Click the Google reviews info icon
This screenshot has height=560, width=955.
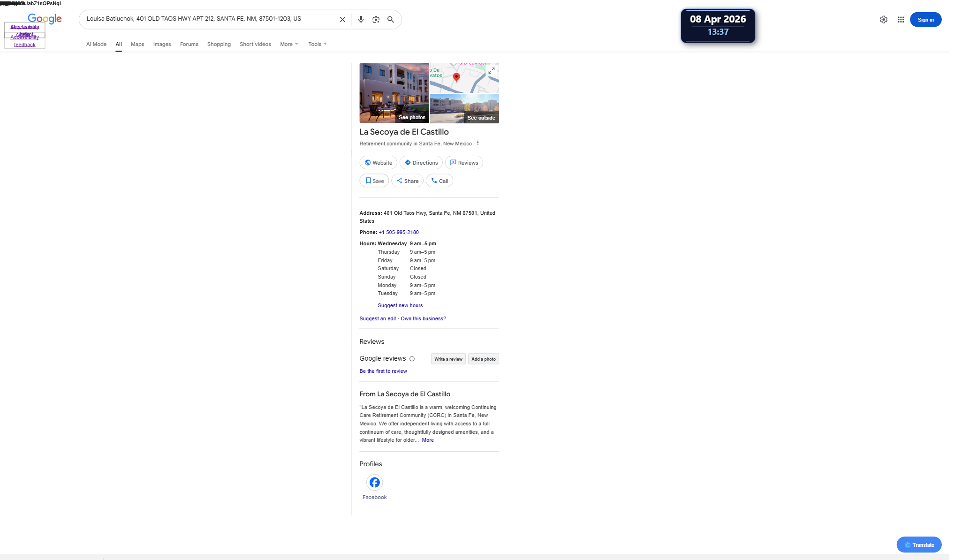point(412,359)
